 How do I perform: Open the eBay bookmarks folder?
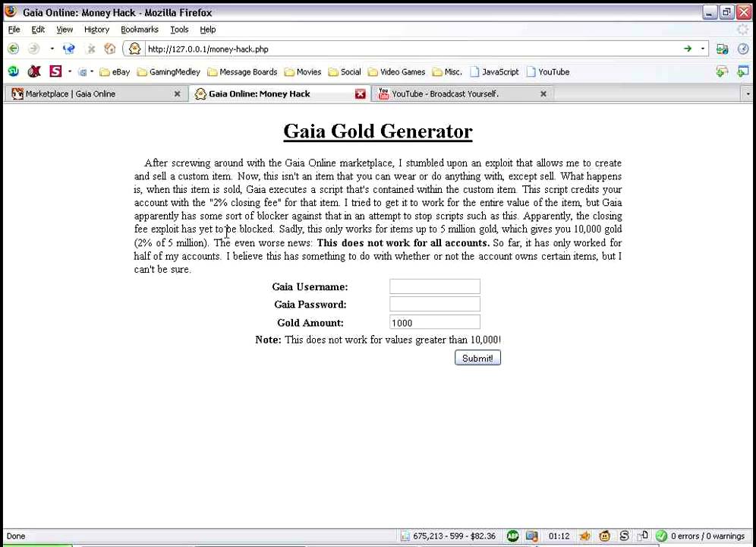tap(115, 72)
